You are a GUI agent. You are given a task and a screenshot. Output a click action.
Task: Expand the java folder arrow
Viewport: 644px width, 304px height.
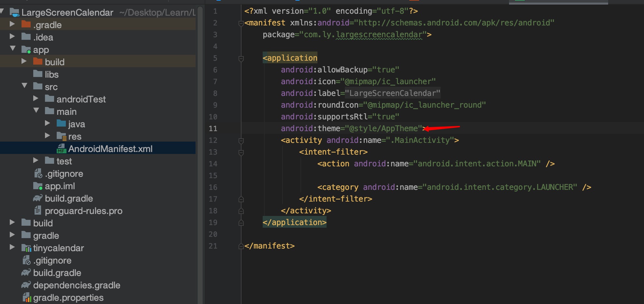[x=48, y=123]
